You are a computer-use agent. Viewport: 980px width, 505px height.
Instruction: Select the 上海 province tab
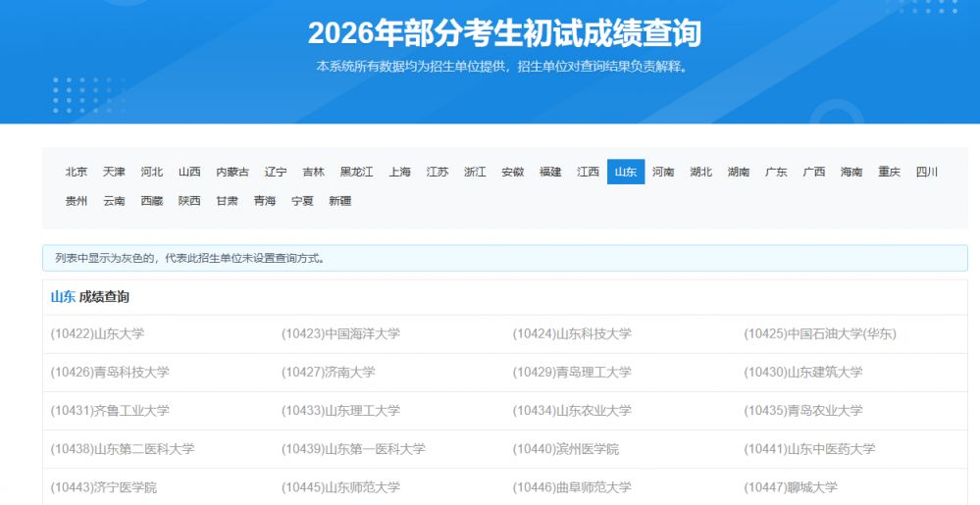point(400,172)
